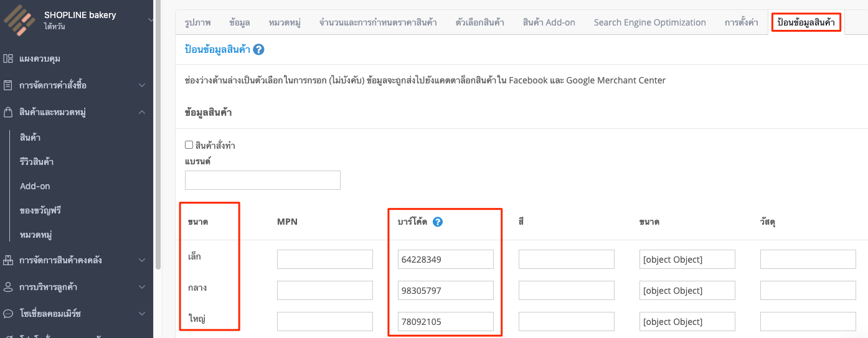The height and width of the screenshot is (338, 868).
Task: Click the สี field in the กลาง row
Action: tap(567, 291)
